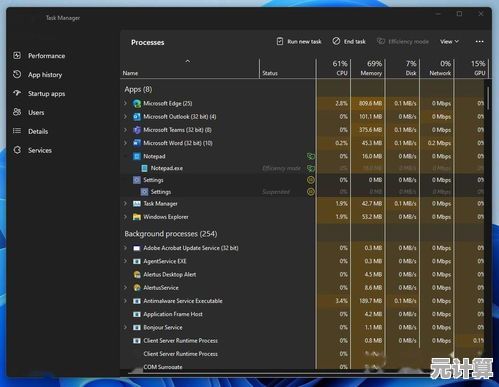Click the Notepad.exe child process icon

pos(144,168)
